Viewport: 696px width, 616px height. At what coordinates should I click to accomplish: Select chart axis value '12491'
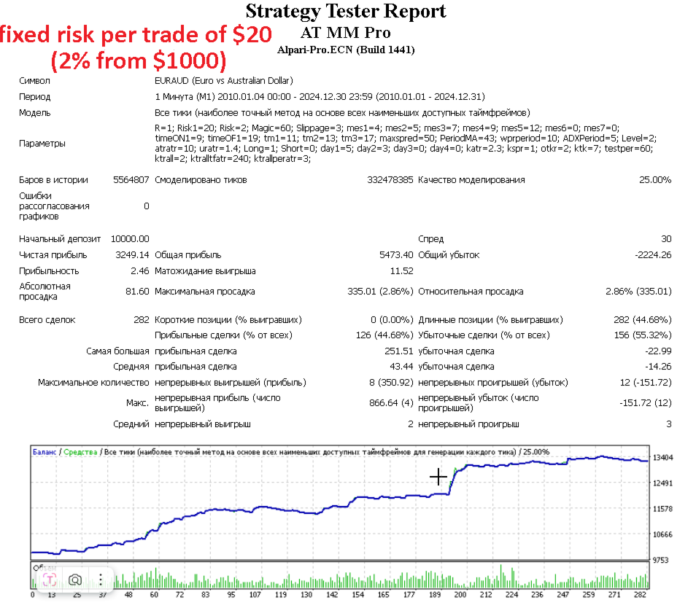click(662, 483)
